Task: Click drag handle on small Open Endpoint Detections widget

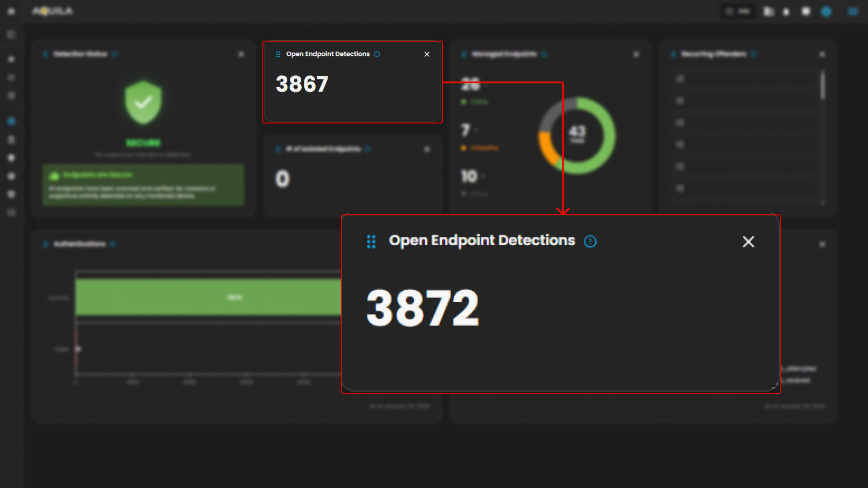Action: click(278, 54)
